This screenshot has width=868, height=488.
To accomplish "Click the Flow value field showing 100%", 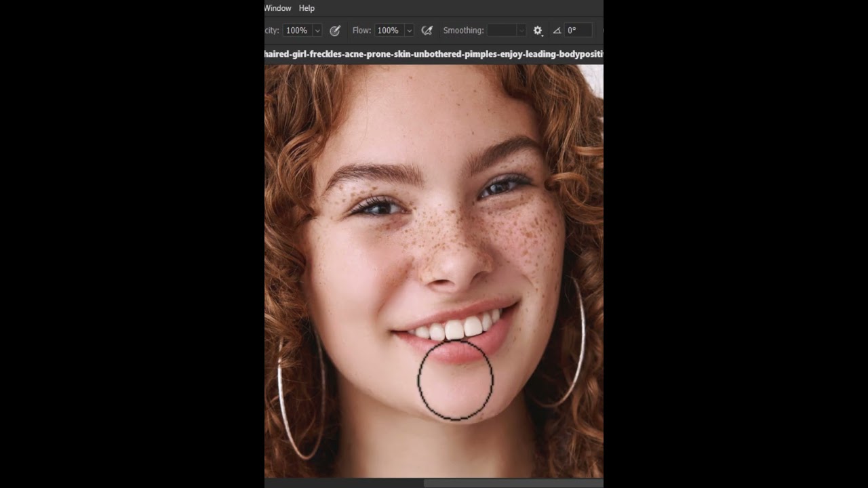I will (389, 30).
